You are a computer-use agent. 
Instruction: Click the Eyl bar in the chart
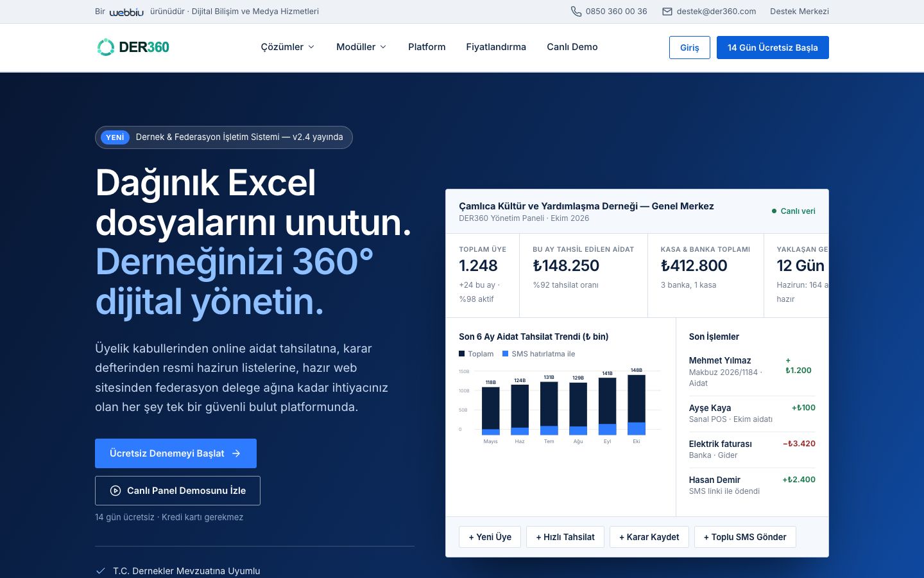(x=608, y=407)
